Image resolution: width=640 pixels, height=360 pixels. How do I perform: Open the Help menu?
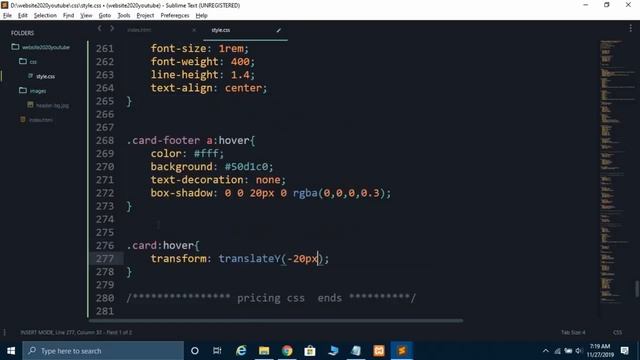202,16
